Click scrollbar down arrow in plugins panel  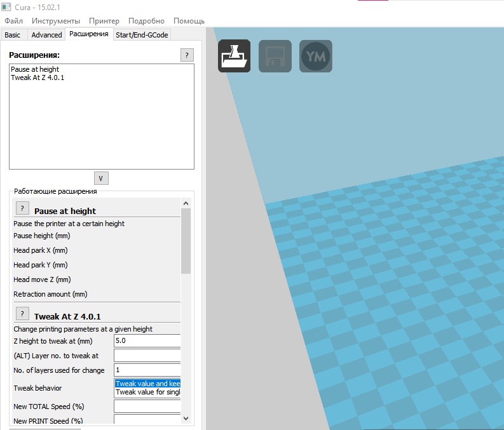(186, 418)
